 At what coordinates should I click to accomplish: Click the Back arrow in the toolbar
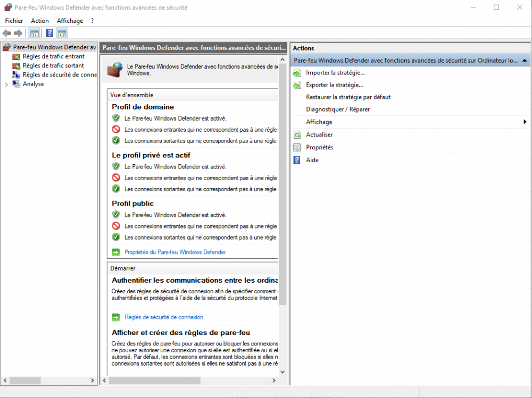[7, 33]
